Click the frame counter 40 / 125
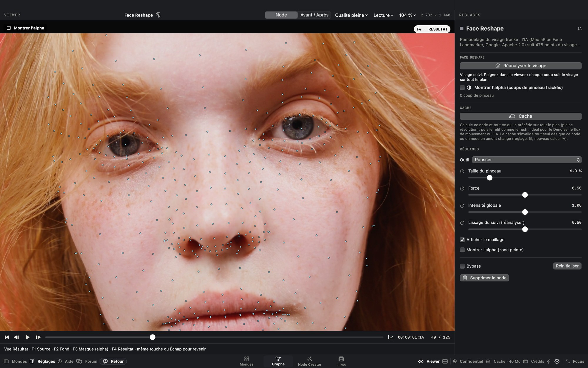The width and height of the screenshot is (588, 368). (x=440, y=337)
